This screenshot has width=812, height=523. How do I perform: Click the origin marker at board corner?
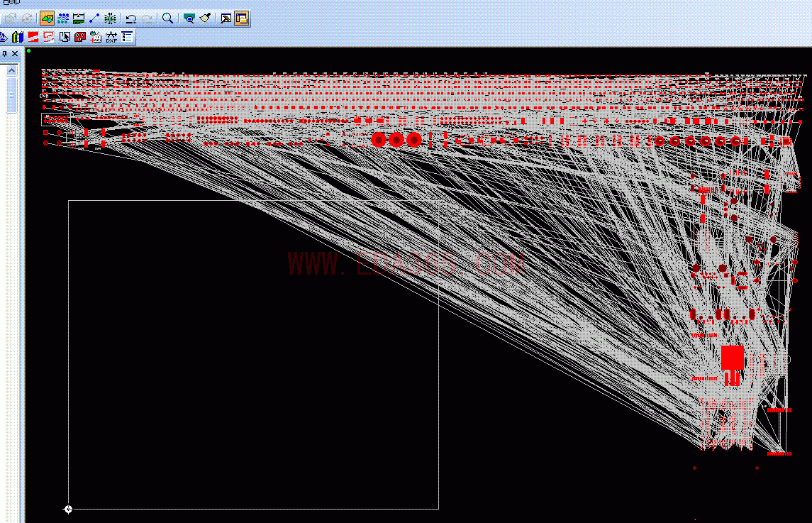68,510
